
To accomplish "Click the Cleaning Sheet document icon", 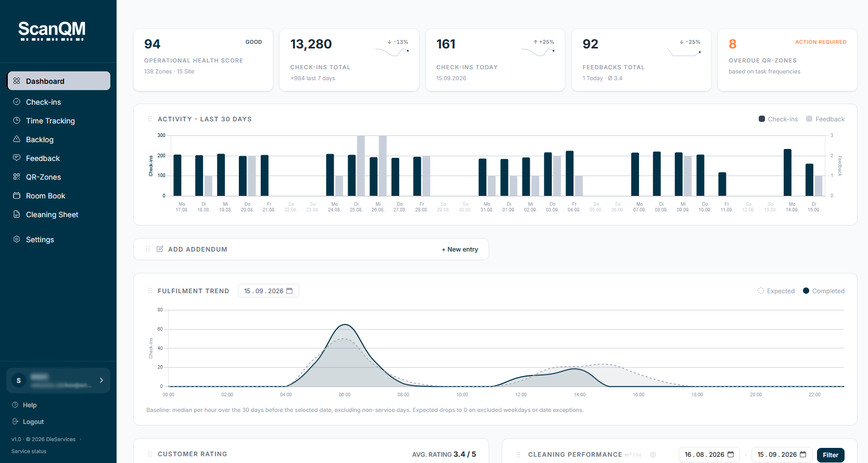I will (17, 214).
